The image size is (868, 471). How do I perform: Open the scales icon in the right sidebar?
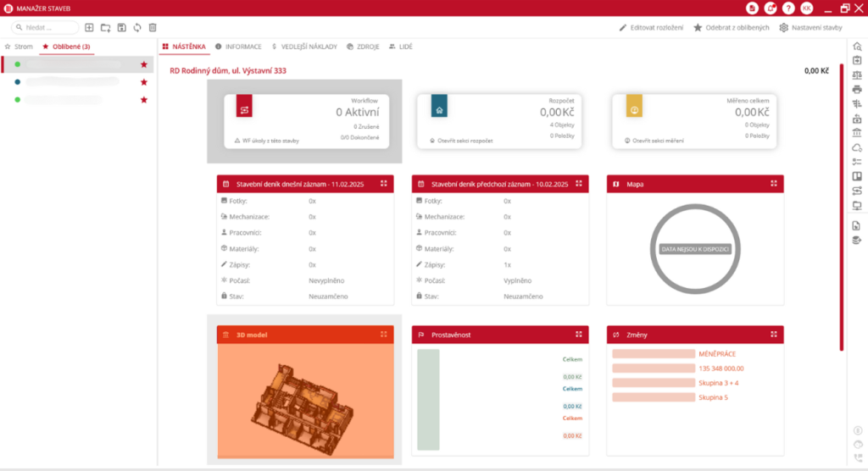click(x=857, y=75)
